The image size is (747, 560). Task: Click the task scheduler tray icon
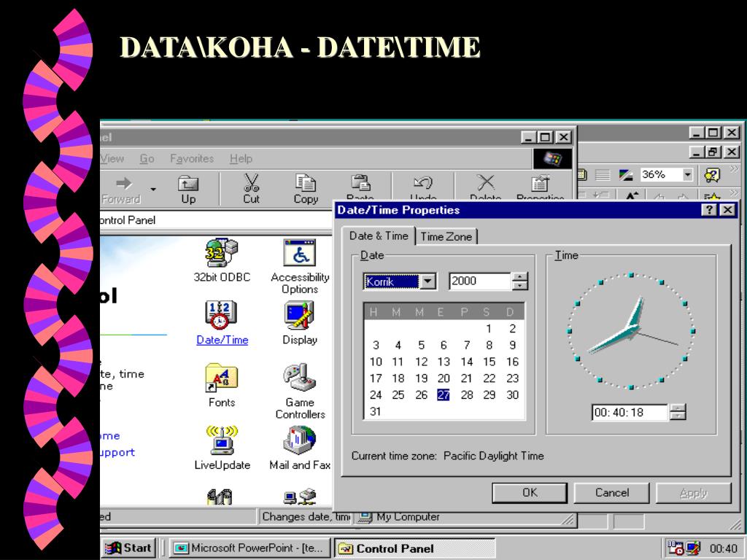coord(675,548)
